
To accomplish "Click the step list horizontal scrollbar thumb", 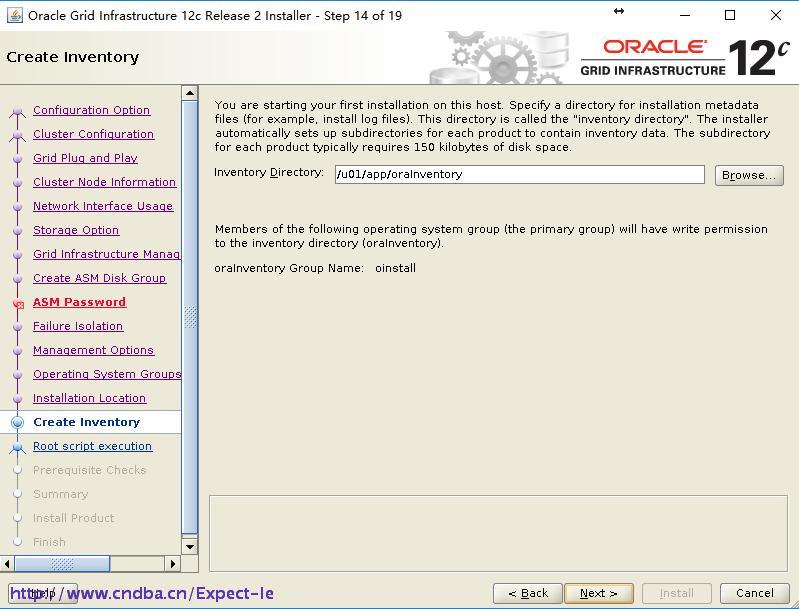I will 62,564.
